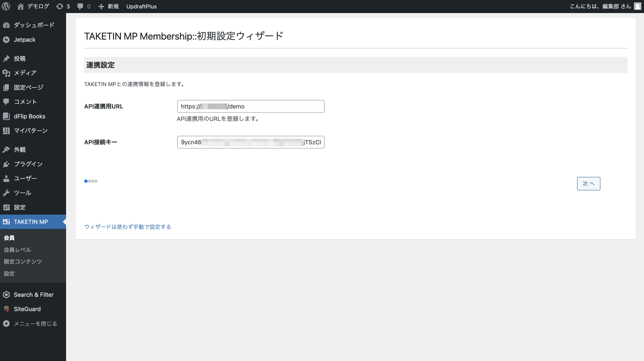
Task: Click the SiteGuard shield icon
Action: [6, 309]
